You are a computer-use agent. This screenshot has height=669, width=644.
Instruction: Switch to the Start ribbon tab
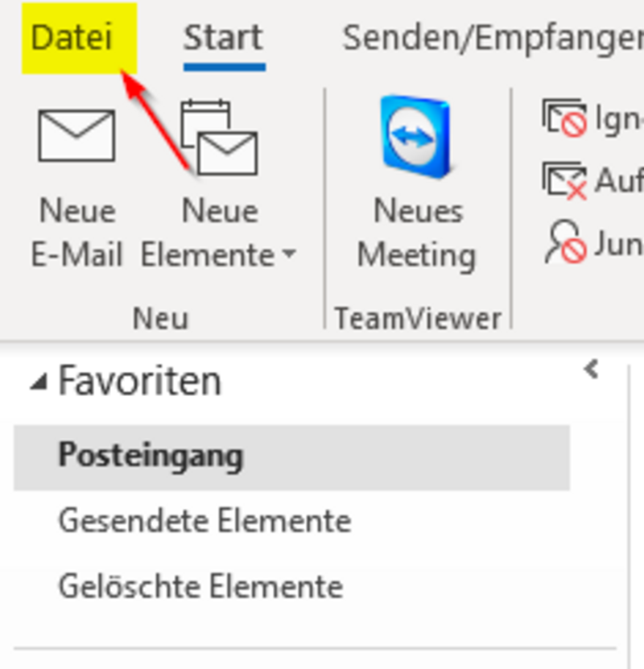point(223,38)
